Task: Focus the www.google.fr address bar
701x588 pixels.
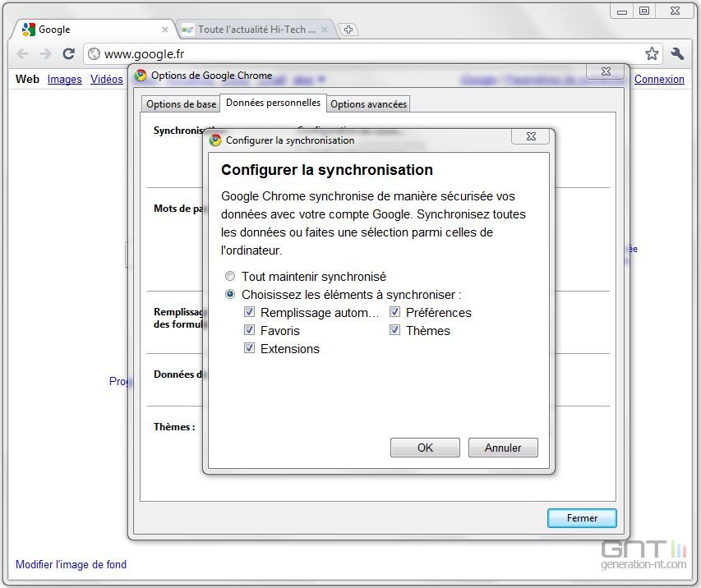Action: (x=371, y=54)
